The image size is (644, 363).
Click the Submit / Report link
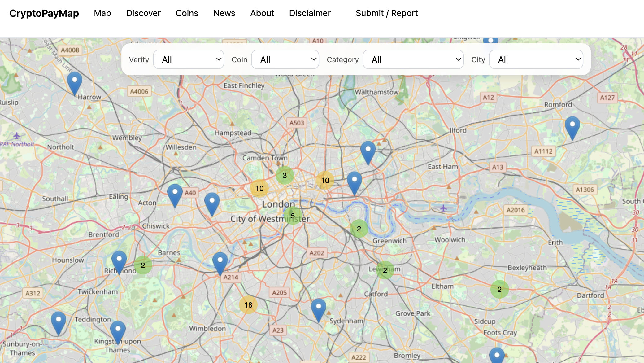point(386,13)
